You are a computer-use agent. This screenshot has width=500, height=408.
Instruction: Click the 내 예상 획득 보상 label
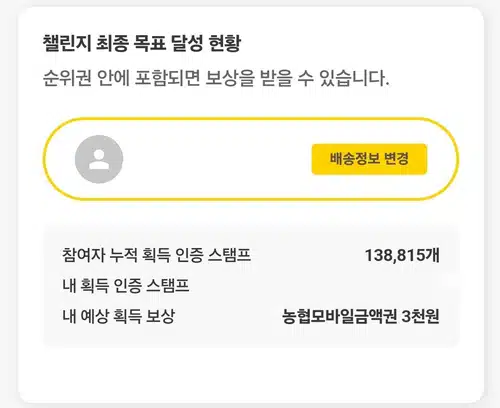click(118, 316)
